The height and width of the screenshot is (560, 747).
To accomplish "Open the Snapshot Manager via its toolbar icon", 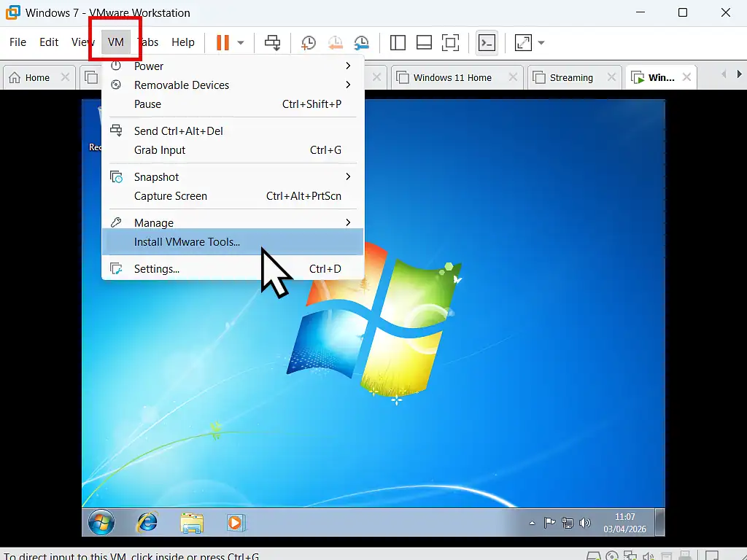I will click(362, 42).
